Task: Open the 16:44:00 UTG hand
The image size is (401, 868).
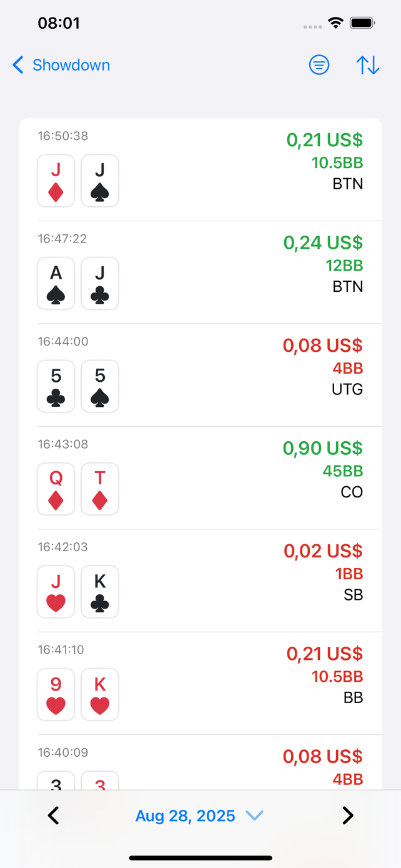Action: coord(200,375)
